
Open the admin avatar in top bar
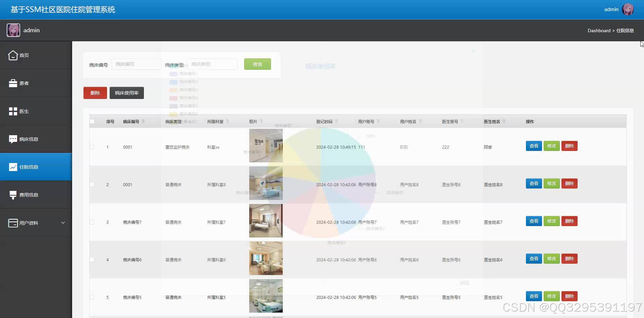pos(628,9)
